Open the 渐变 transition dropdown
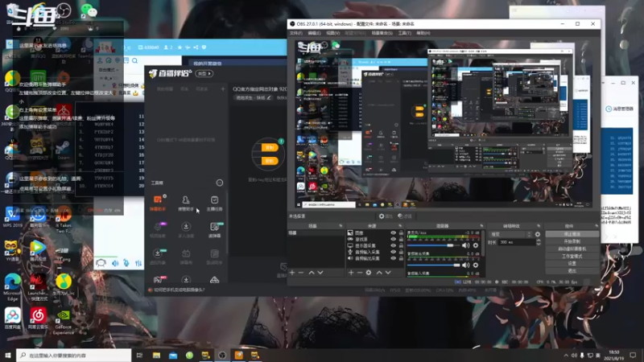The height and width of the screenshot is (362, 644). point(511,234)
